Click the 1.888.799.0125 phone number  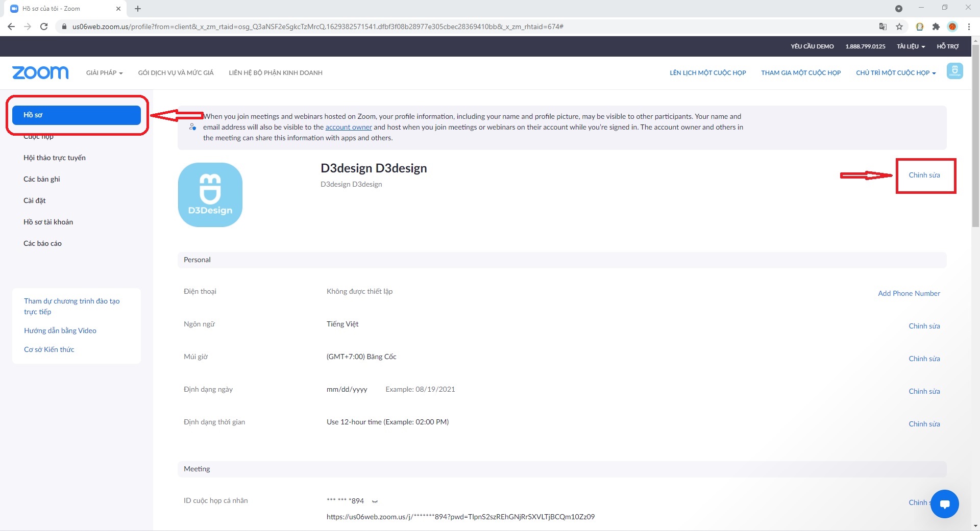click(865, 46)
